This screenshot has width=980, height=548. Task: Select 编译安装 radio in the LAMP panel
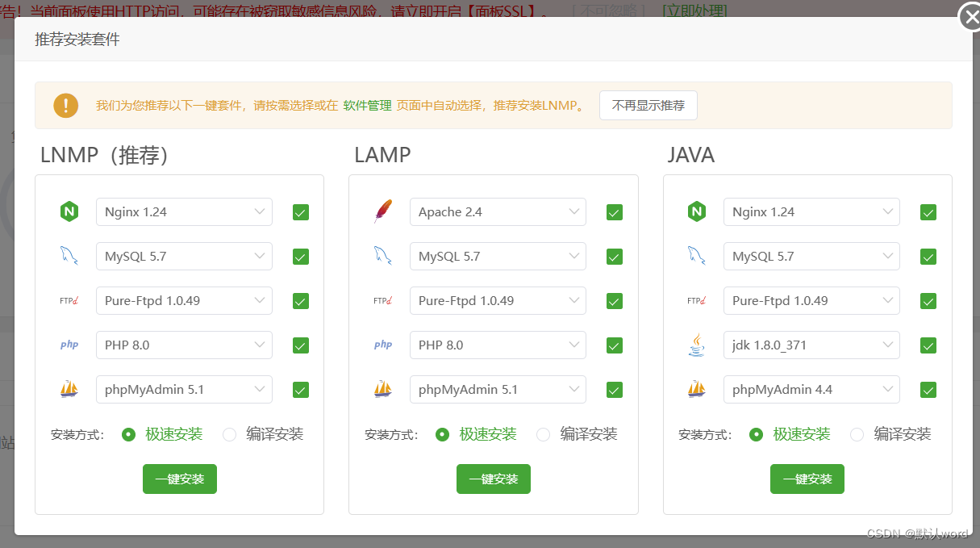tap(544, 434)
